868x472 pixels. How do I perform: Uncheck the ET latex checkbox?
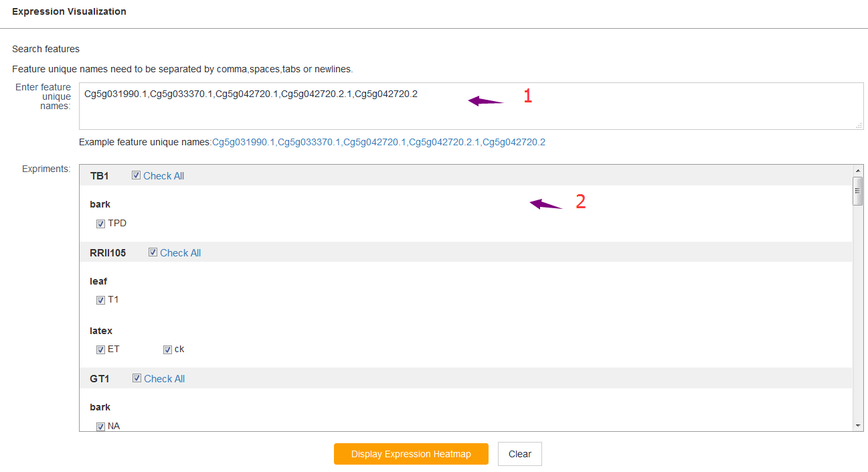100,349
